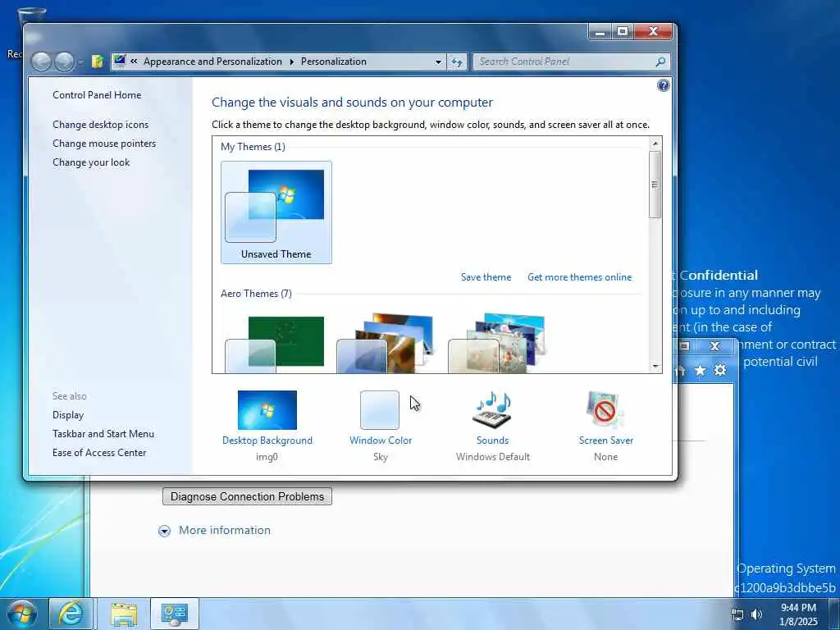Open Control Panel Home link
This screenshot has height=630, width=840.
(97, 95)
